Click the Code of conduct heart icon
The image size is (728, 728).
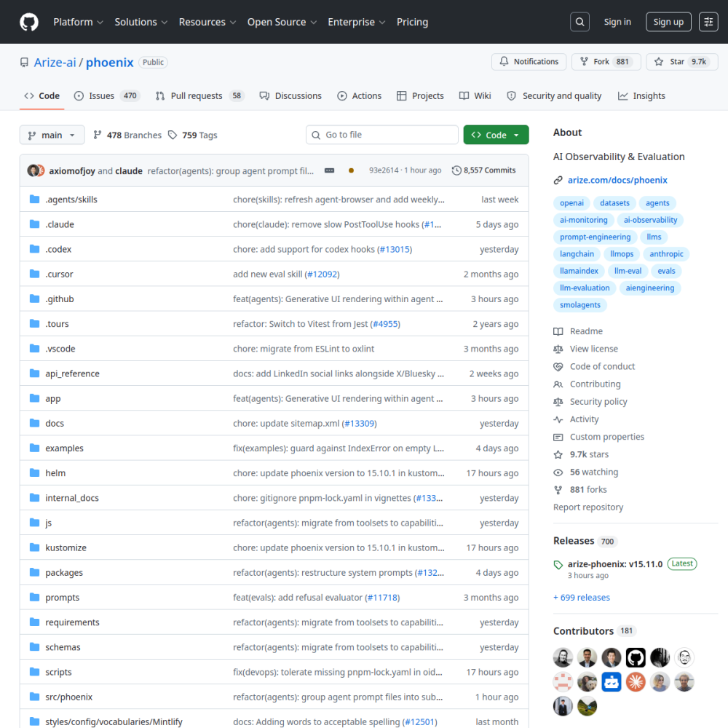(558, 366)
